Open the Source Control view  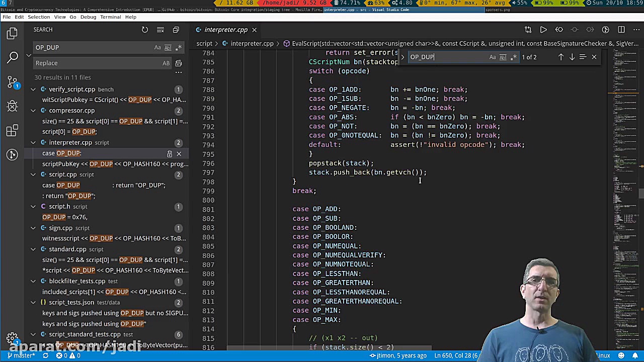point(12,82)
